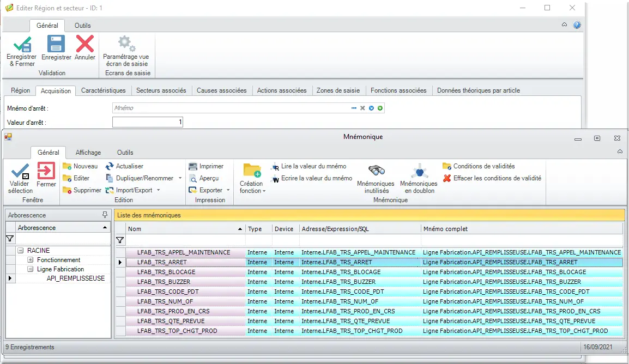Click Nouveau in Edition group

click(x=80, y=166)
